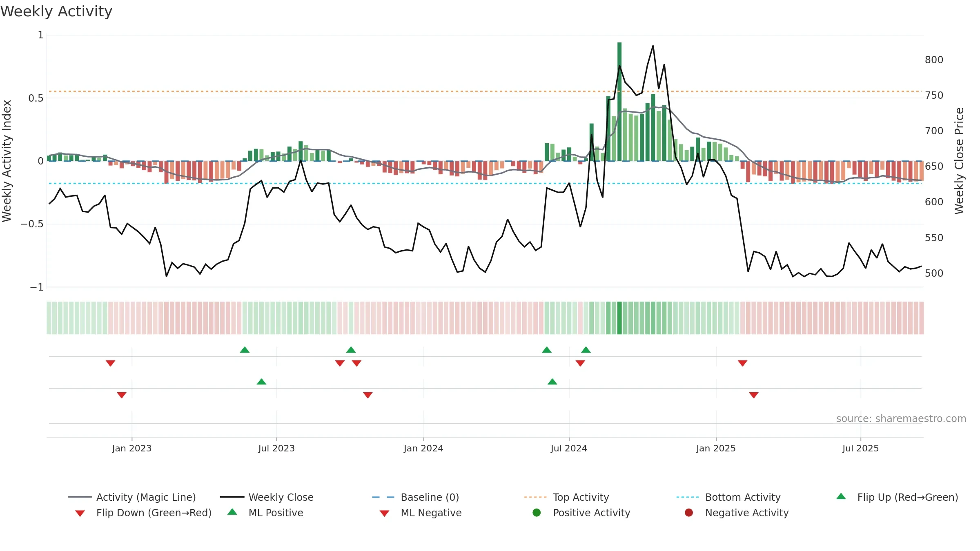Click the Jan 2023 x-axis label
The height and width of the screenshot is (551, 980).
(132, 448)
